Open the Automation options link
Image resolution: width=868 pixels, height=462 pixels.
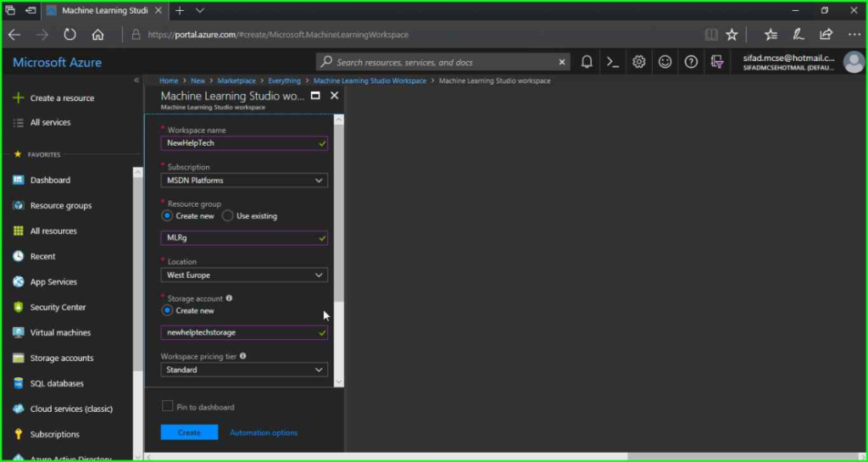point(264,432)
